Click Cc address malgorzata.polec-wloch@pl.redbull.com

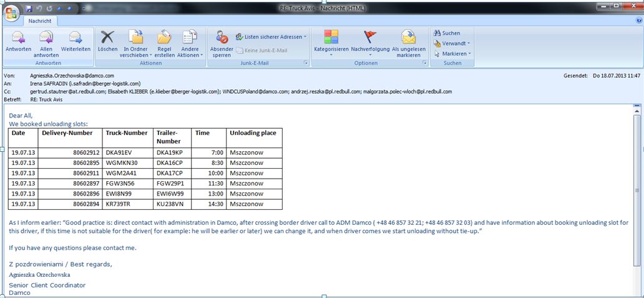pos(407,92)
